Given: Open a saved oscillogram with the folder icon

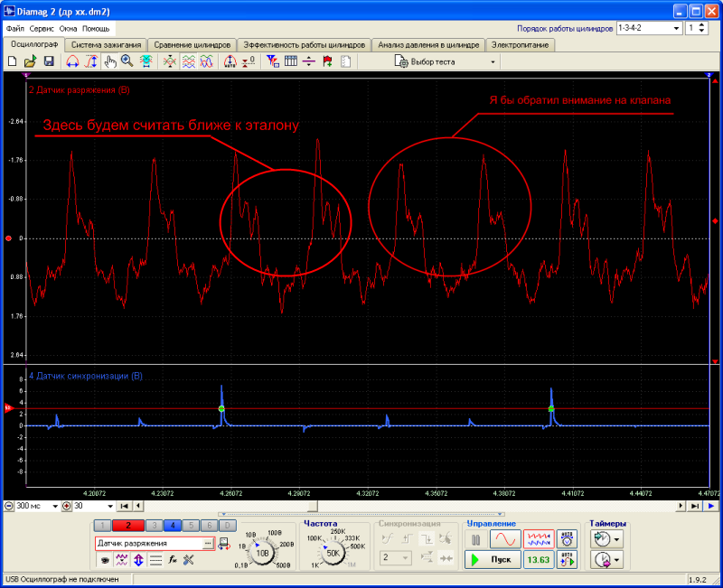Looking at the screenshot, I should tap(31, 61).
